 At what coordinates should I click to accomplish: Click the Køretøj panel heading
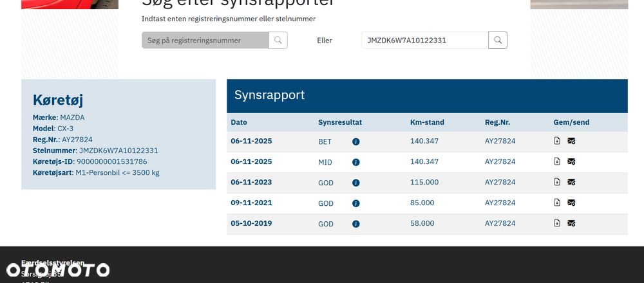[58, 100]
